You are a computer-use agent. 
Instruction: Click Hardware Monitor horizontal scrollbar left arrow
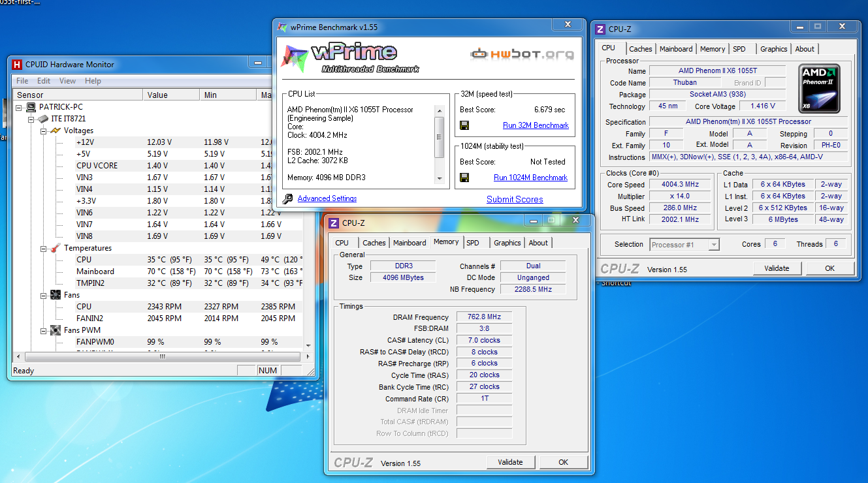19,356
